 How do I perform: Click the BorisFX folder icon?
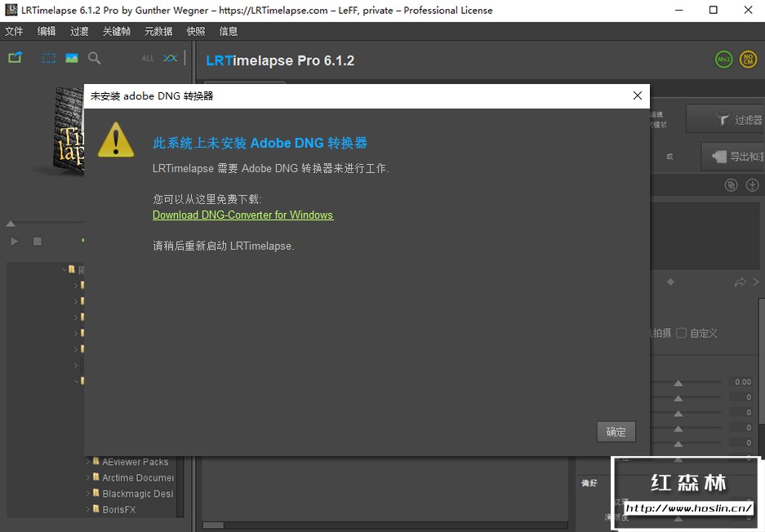[96, 508]
